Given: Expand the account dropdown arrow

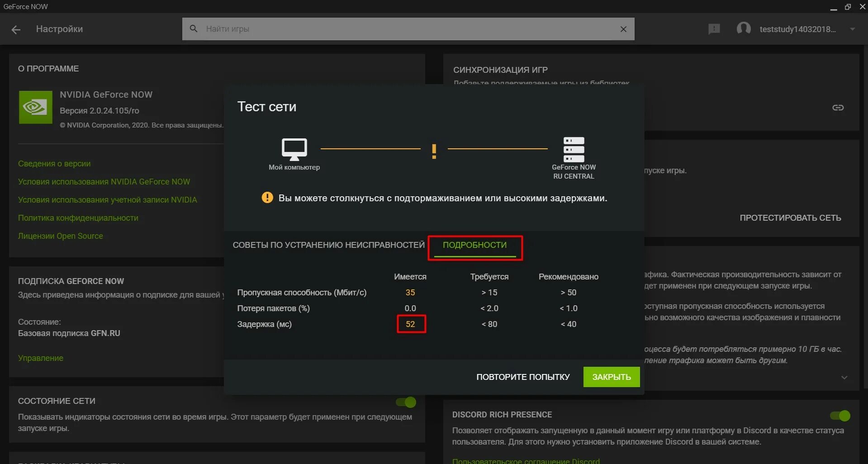Looking at the screenshot, I should pos(853,29).
